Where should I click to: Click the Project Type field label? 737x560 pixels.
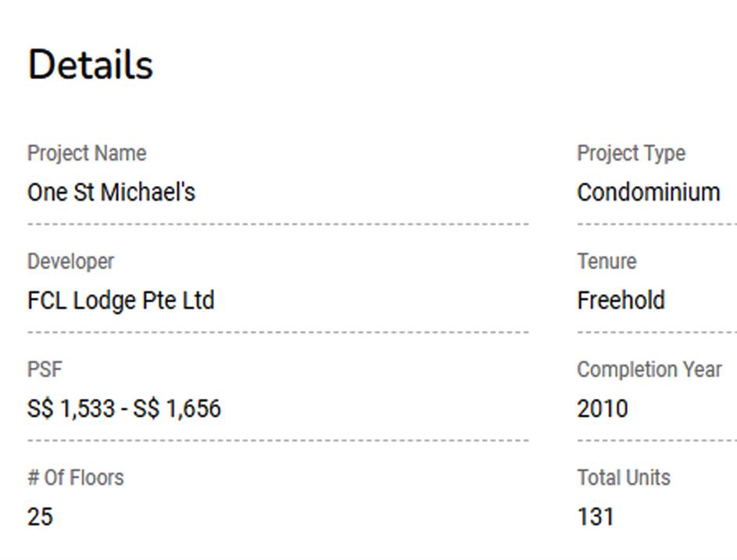tap(631, 153)
